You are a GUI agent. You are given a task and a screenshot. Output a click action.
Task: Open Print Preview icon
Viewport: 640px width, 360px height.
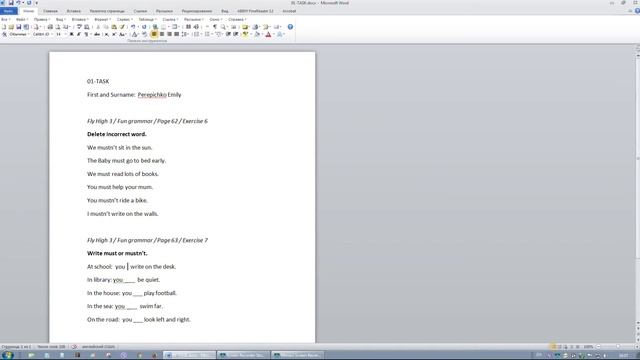(58, 27)
